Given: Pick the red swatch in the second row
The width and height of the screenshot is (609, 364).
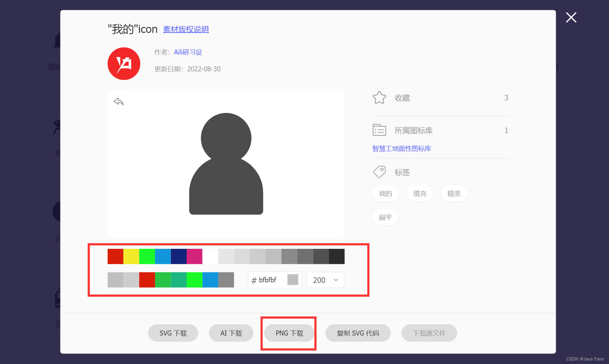Looking at the screenshot, I should (x=147, y=280).
